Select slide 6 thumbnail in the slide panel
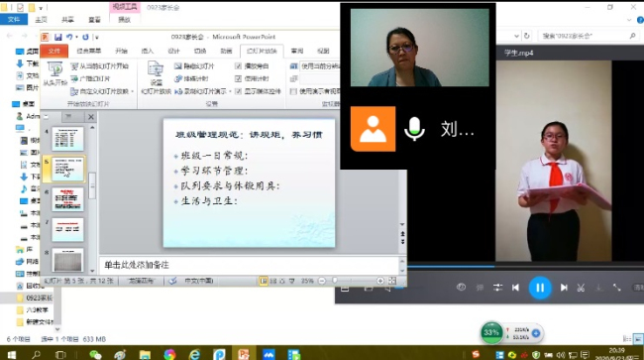This screenshot has height=360, width=644. coord(67,199)
